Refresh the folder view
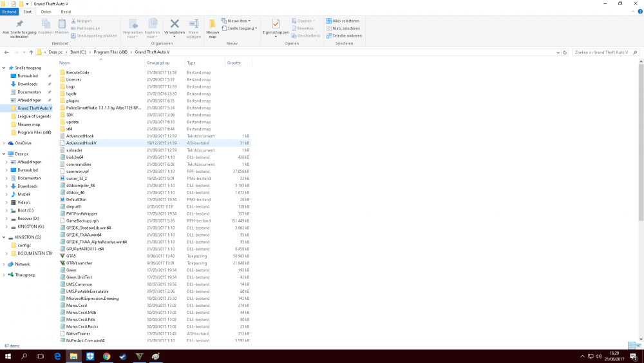This screenshot has height=363, width=644. point(565,52)
